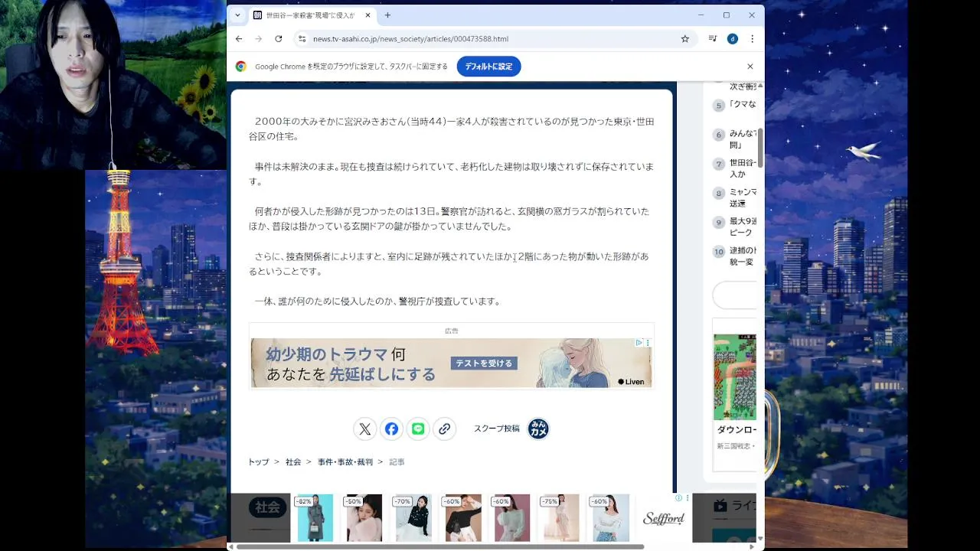Click sidebar rounded search field
Viewport: 980px width, 551px height.
(734, 295)
